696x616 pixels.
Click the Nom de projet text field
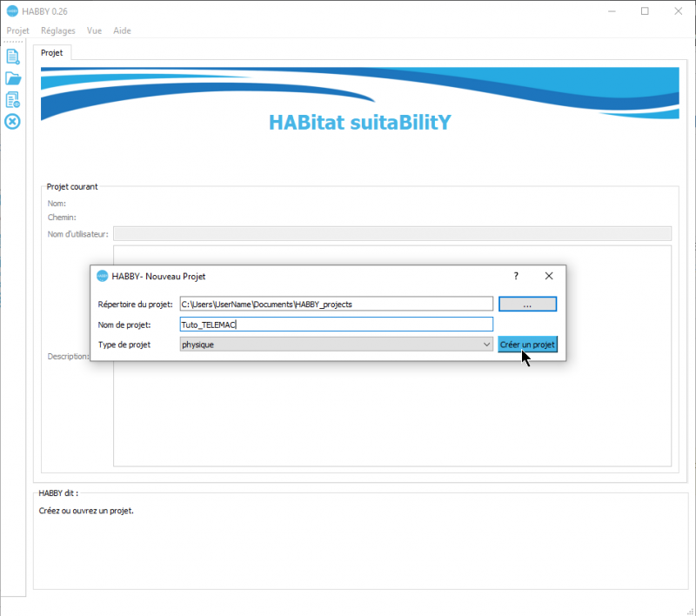[x=336, y=325]
